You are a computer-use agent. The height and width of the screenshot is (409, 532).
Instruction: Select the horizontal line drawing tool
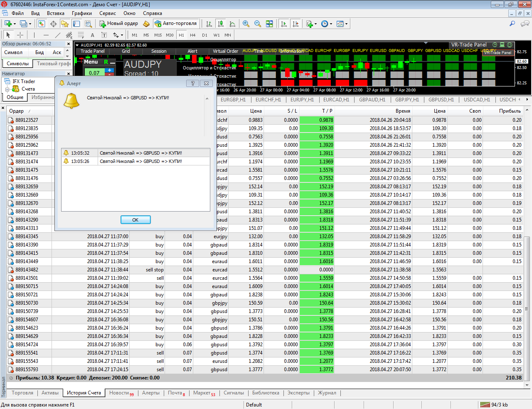[x=46, y=35]
